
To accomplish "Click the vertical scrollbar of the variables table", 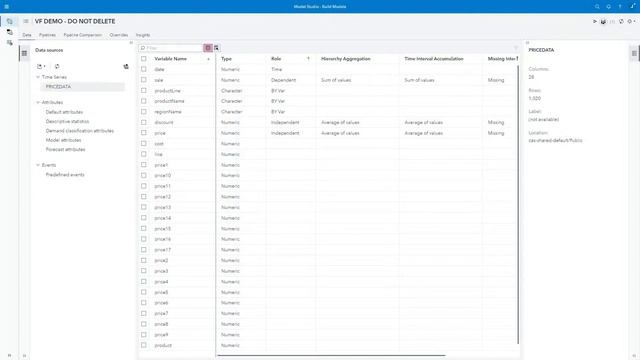I will tap(518, 204).
